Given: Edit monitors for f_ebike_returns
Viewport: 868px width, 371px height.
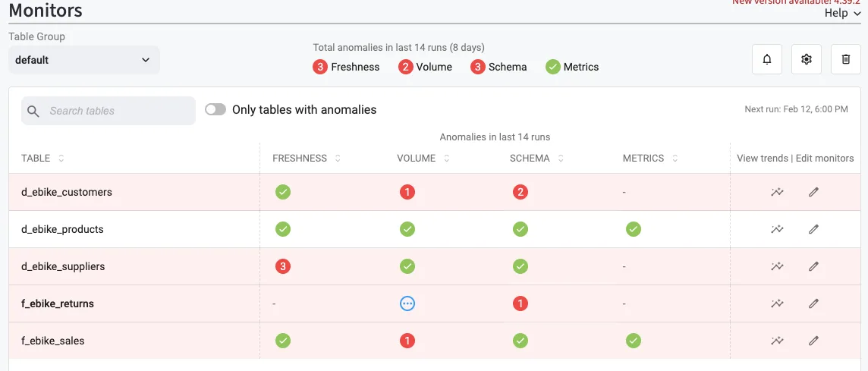Looking at the screenshot, I should pos(813,303).
